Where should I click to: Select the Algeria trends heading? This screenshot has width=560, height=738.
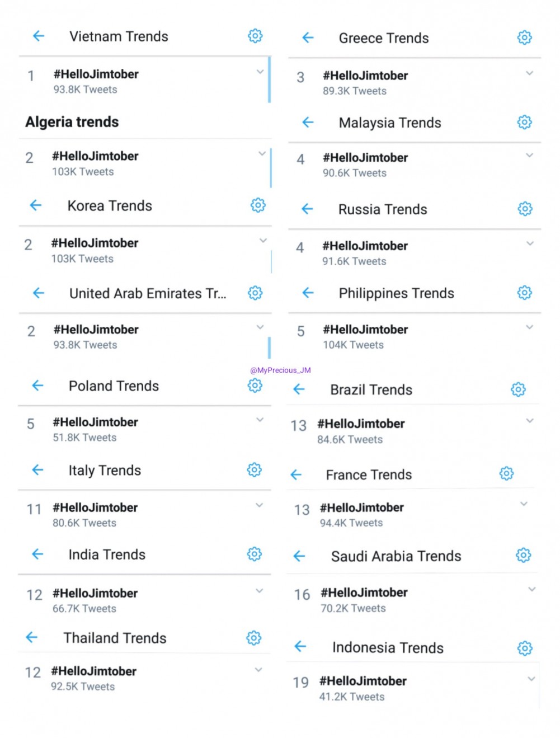(72, 122)
